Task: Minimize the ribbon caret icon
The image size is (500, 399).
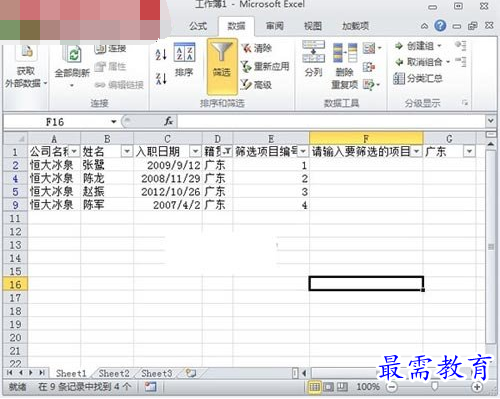Action: pyautogui.click(x=424, y=26)
